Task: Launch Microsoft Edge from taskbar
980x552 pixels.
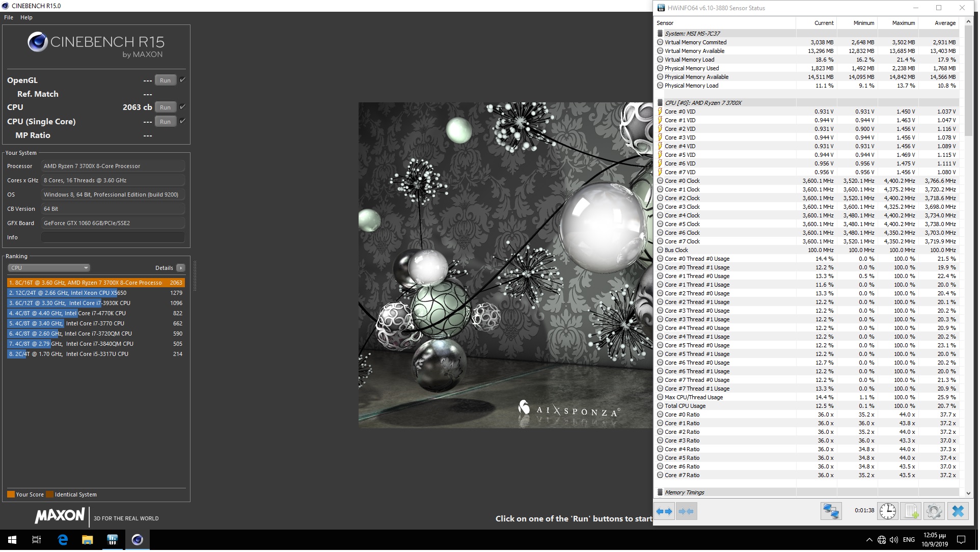Action: tap(63, 541)
